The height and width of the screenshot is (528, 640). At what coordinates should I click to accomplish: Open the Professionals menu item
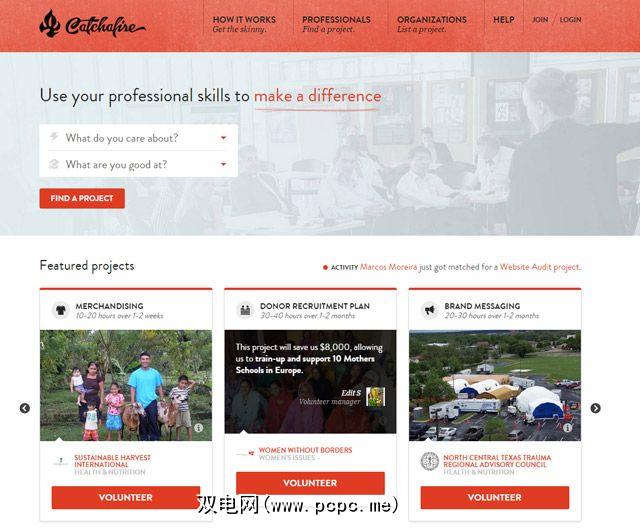point(336,24)
